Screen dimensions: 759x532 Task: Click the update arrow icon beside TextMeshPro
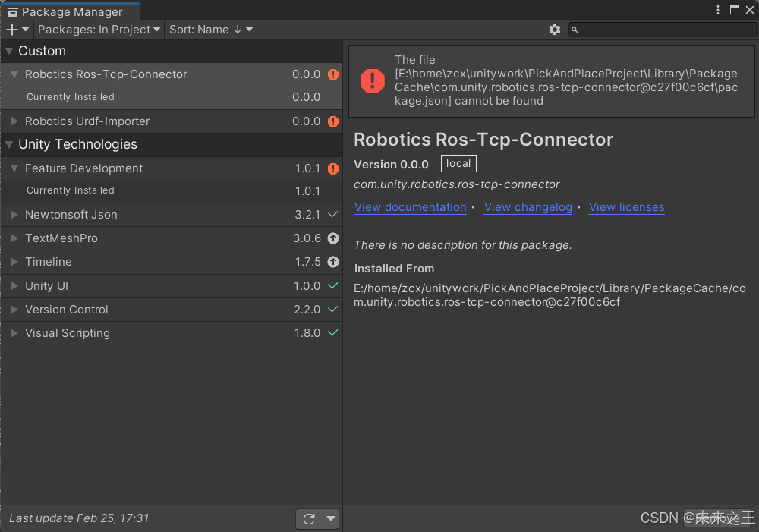pos(333,238)
